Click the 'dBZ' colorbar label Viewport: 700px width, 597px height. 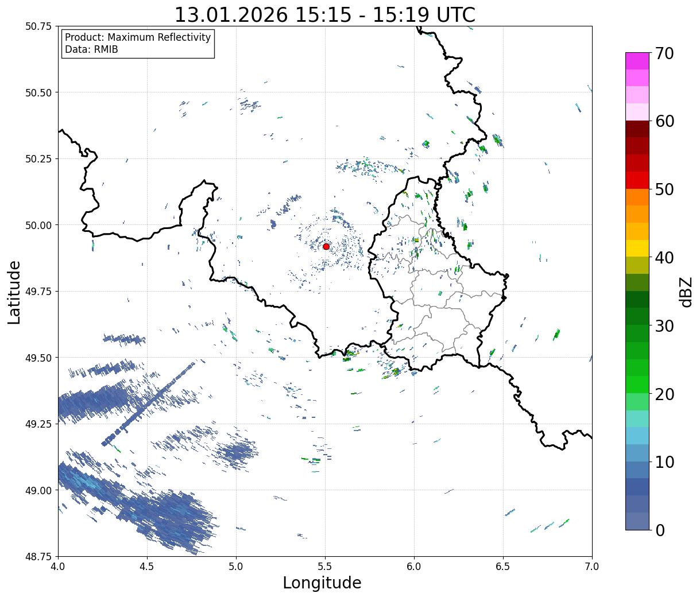coord(686,292)
